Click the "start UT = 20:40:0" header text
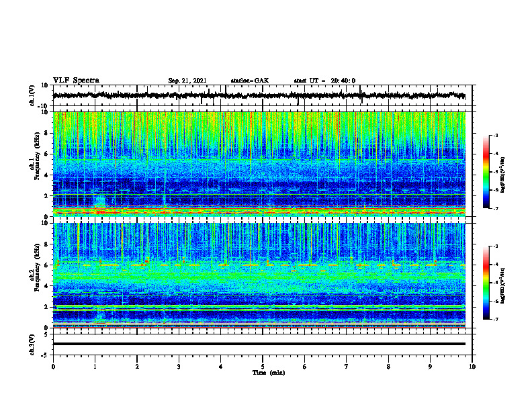The height and width of the screenshot is (411, 532). tap(324, 81)
